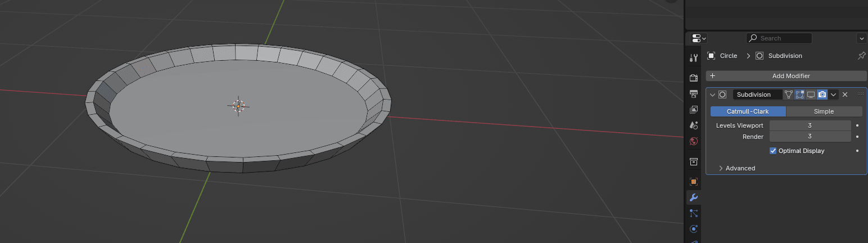Toggle Subdivision modifier viewport display
This screenshot has height=243, width=868.
pyautogui.click(x=811, y=94)
